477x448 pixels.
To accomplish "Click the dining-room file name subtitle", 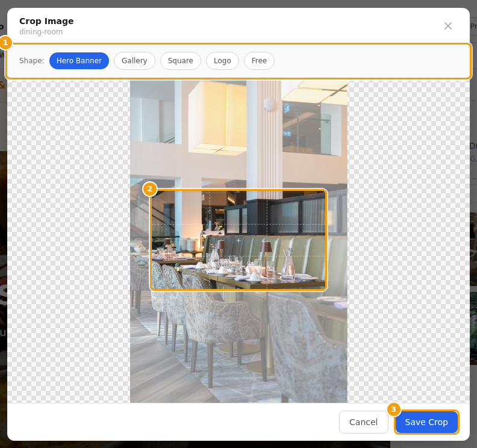I will tap(41, 32).
